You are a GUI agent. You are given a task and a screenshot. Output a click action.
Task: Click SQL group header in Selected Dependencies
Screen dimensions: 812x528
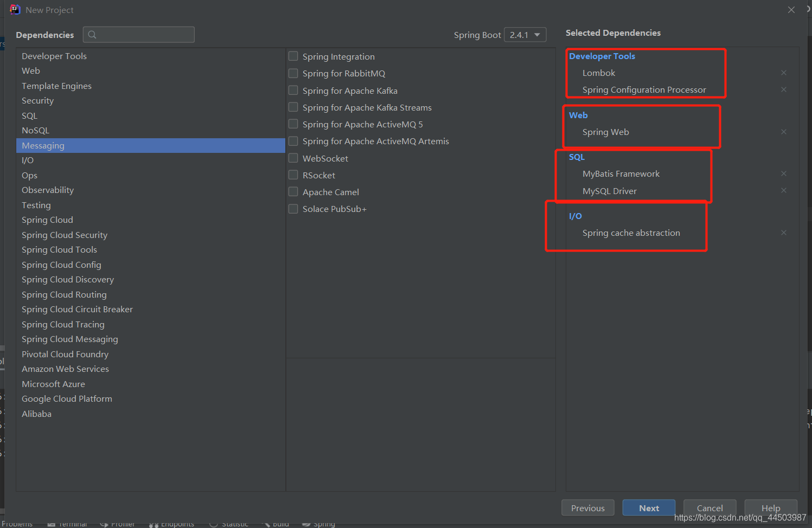pos(577,157)
